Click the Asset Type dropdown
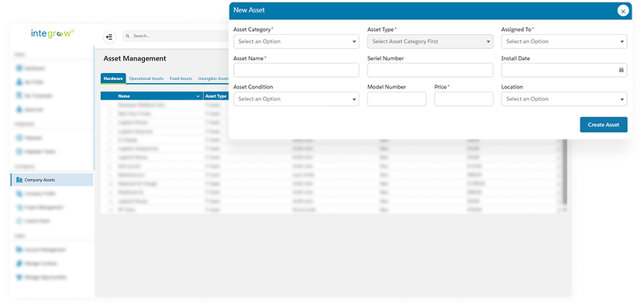 (430, 42)
